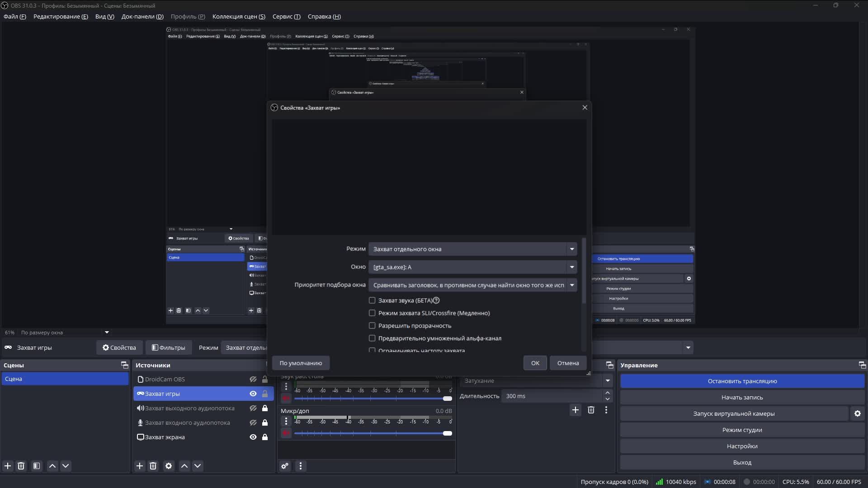868x488 pixels.
Task: Open the source toolbar dropdown arrow at right
Action: [688, 347]
